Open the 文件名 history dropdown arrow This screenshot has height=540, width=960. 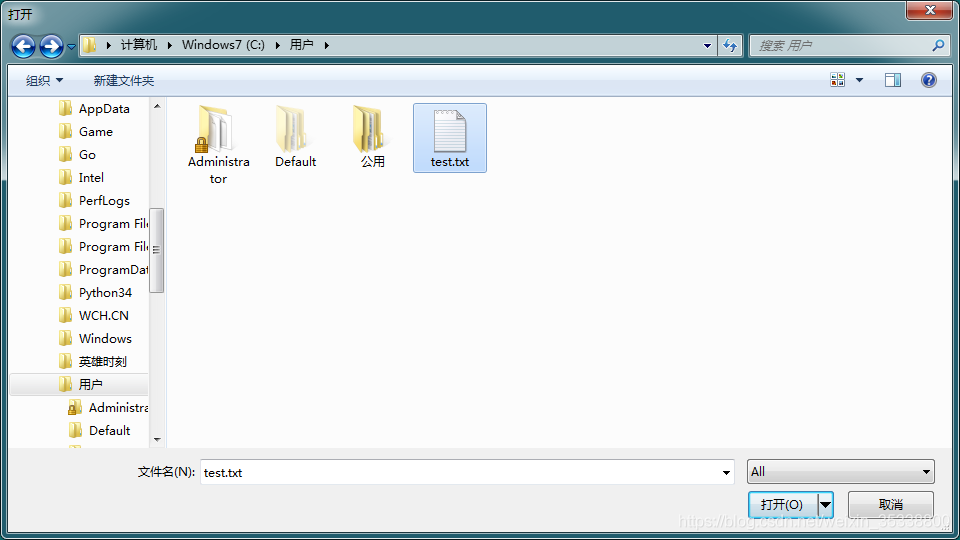click(x=726, y=472)
